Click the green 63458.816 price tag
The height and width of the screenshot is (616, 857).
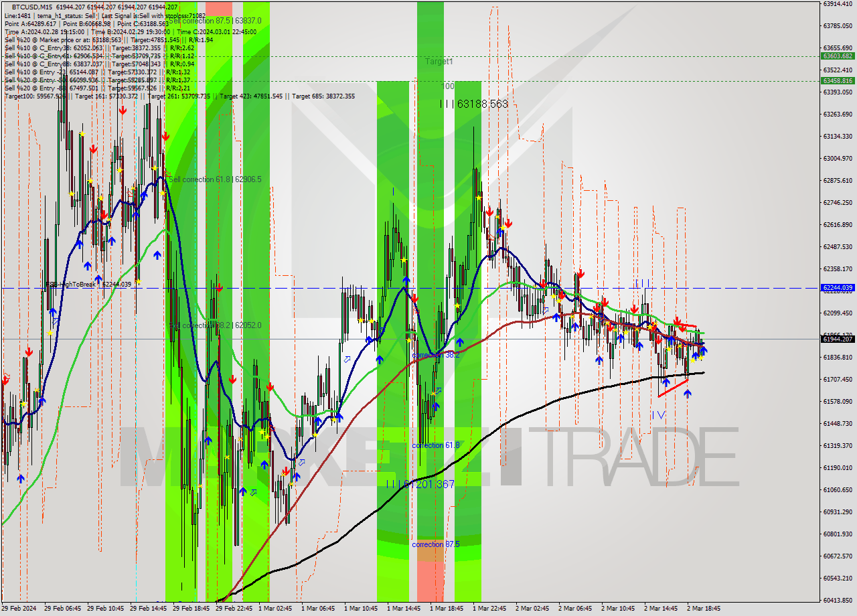tap(837, 80)
